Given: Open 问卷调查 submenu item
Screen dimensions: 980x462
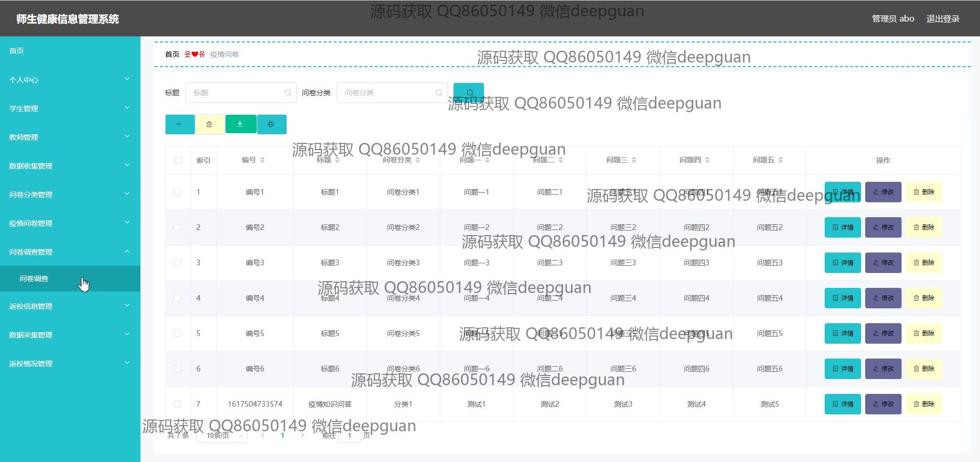Looking at the screenshot, I should click(70, 279).
